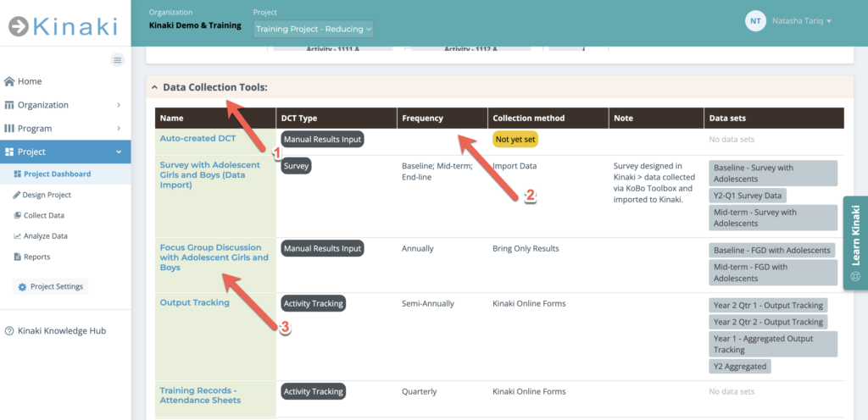
Task: Click the Project Settings button
Action: pyautogui.click(x=50, y=287)
